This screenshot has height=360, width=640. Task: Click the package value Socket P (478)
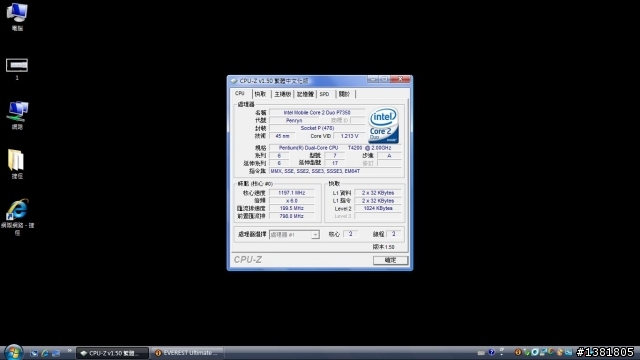pos(317,128)
